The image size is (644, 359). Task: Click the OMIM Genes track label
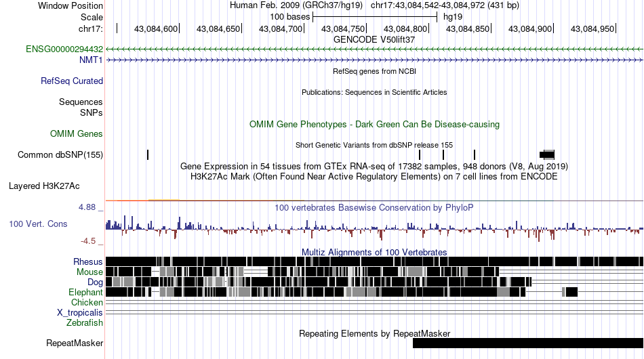pyautogui.click(x=77, y=133)
